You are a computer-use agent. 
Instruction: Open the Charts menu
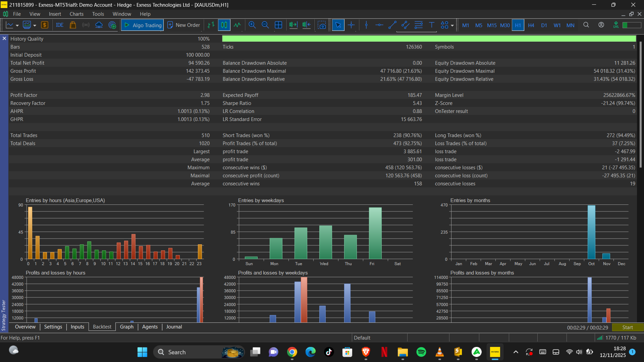pos(76,14)
